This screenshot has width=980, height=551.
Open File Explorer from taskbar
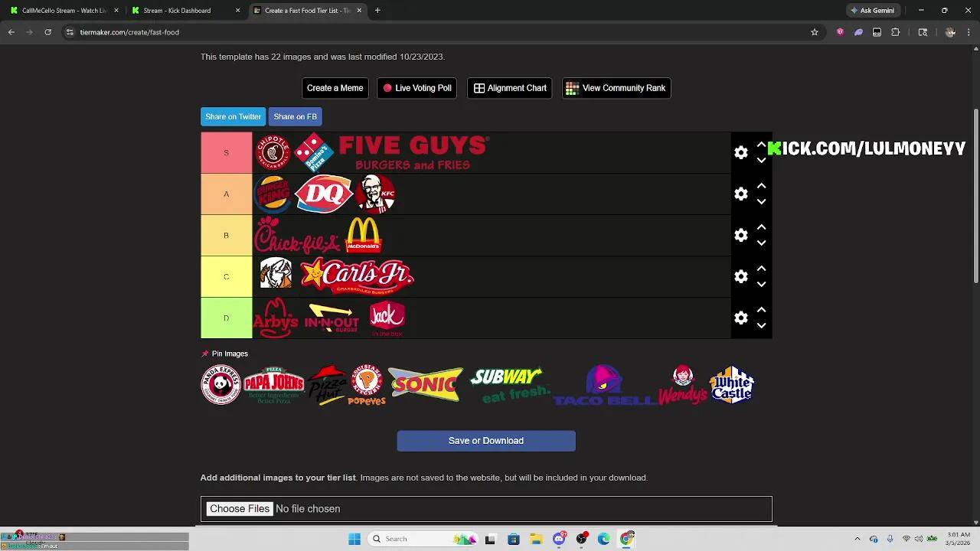click(537, 539)
